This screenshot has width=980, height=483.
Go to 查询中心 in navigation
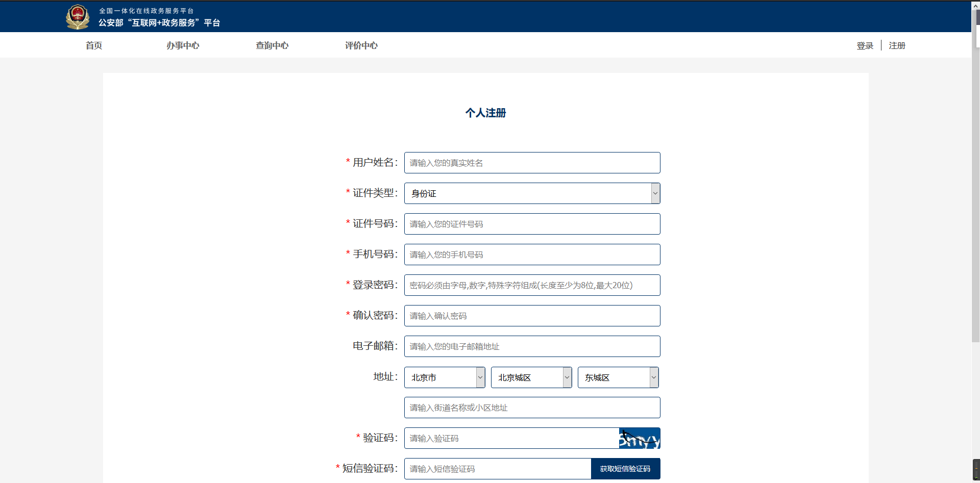[x=272, y=45]
